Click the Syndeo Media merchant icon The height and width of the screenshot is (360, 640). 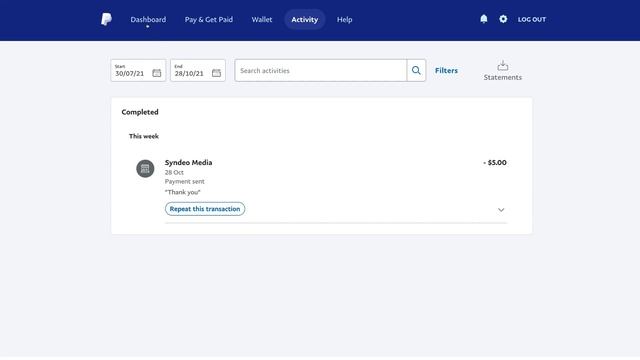(145, 169)
